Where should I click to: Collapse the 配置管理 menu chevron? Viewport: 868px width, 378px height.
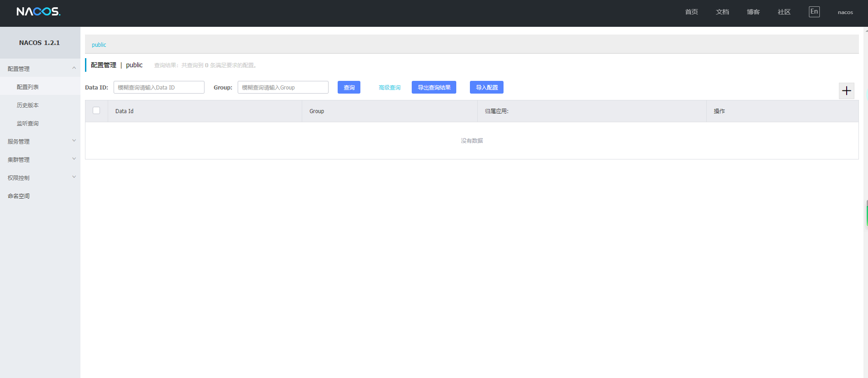point(74,68)
